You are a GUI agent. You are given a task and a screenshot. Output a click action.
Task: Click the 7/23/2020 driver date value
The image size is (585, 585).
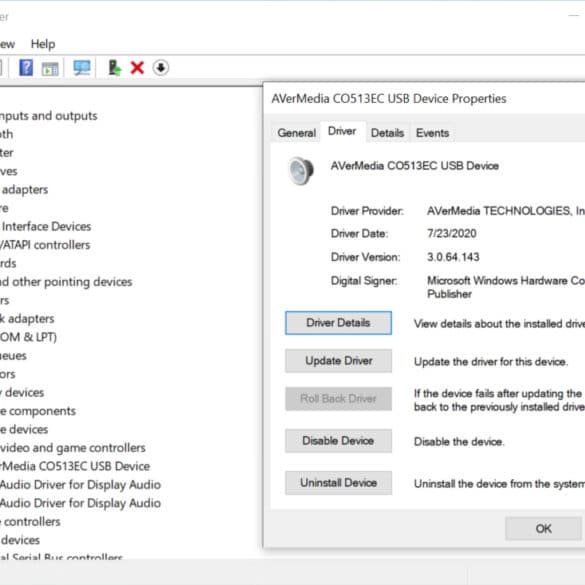[452, 234]
